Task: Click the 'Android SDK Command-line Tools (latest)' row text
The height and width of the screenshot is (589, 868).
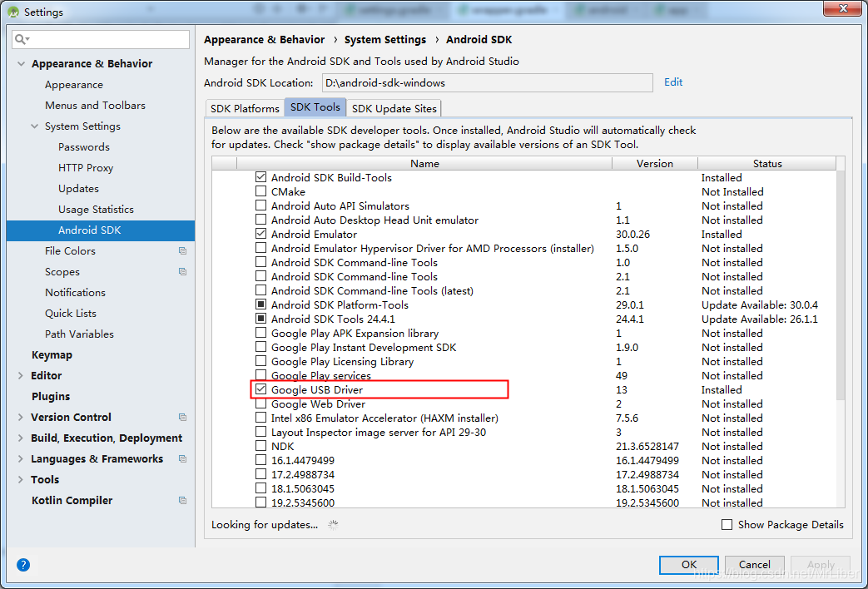Action: click(x=372, y=290)
